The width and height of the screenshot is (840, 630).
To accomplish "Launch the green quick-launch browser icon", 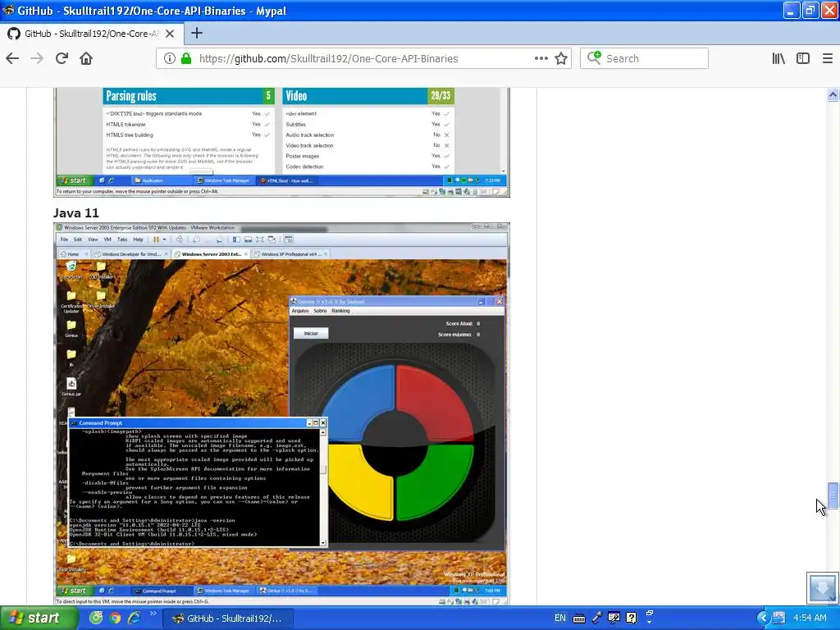I will pos(96,618).
